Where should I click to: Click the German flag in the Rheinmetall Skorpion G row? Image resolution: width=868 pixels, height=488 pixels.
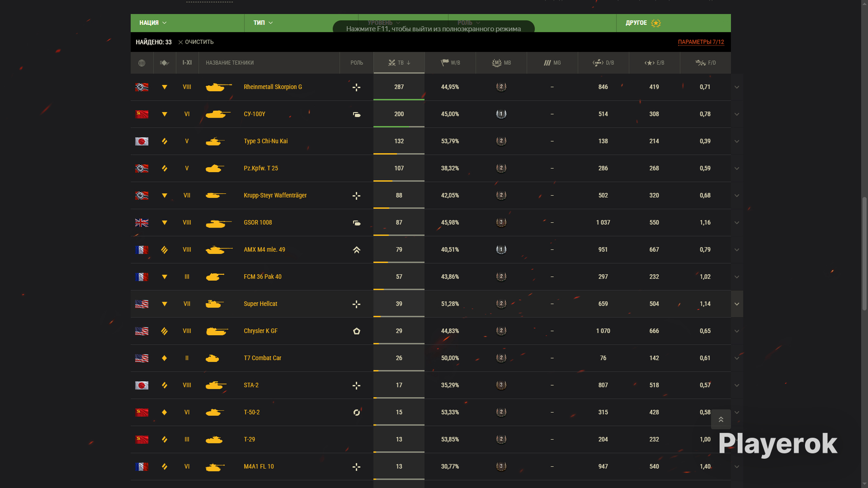142,87
